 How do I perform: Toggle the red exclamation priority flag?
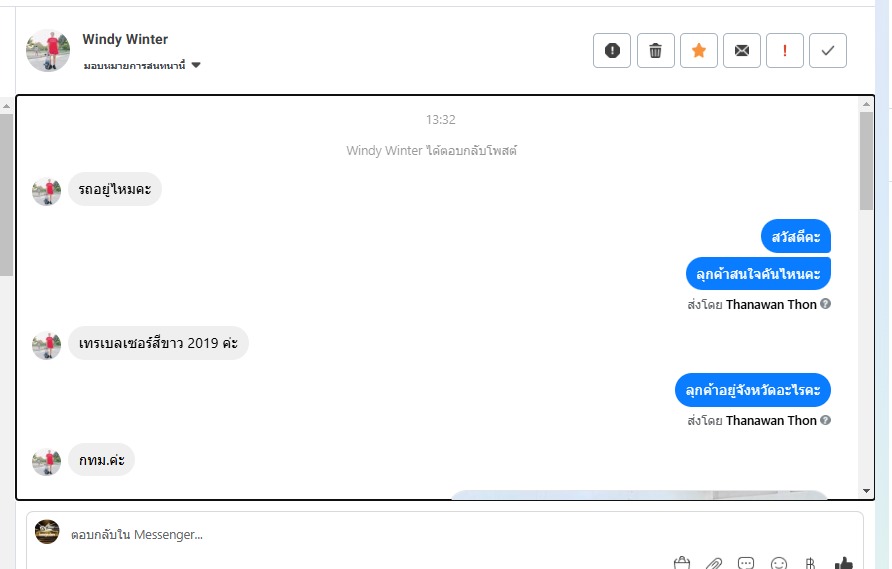785,51
